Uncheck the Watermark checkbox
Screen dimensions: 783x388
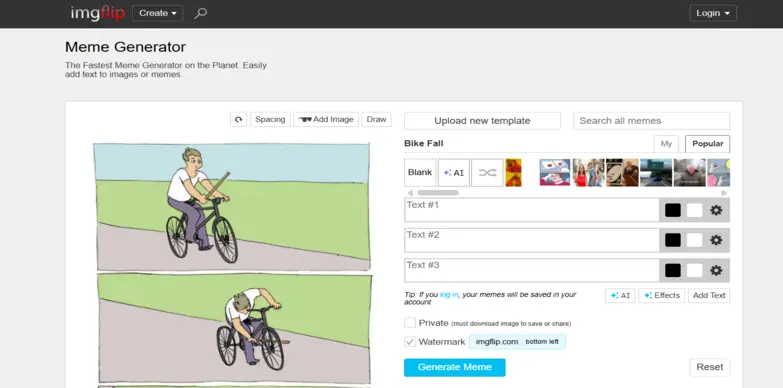410,342
